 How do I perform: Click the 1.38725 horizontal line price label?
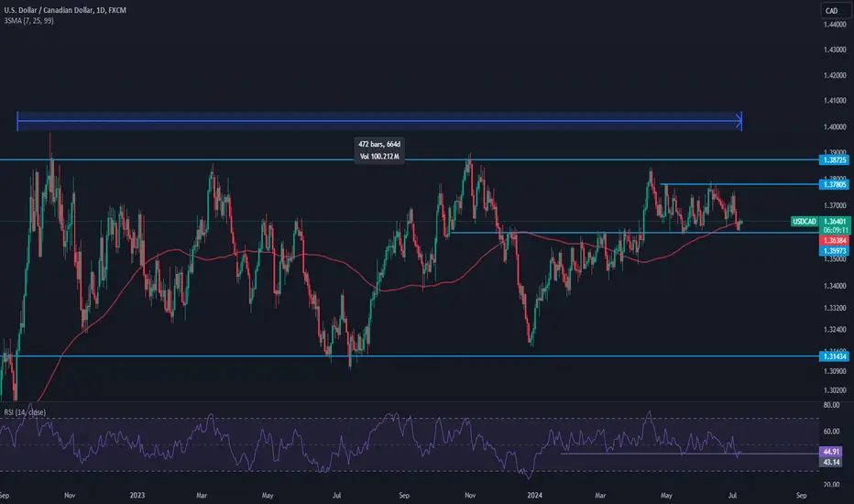[x=835, y=159]
